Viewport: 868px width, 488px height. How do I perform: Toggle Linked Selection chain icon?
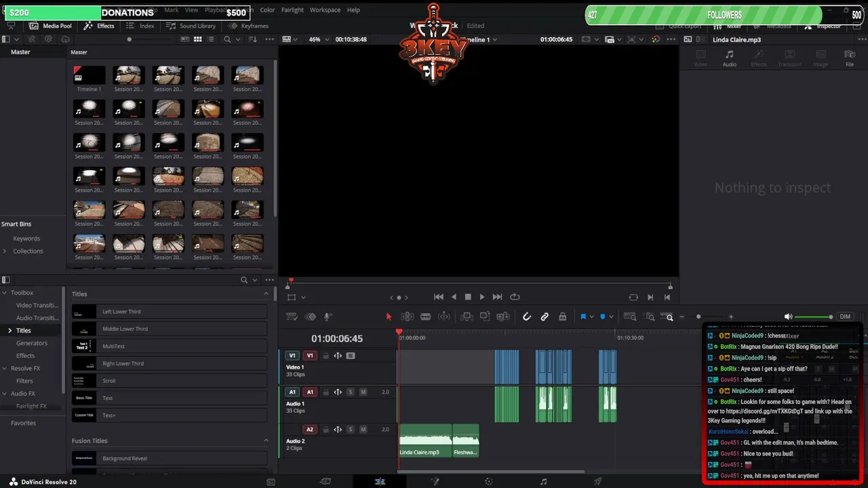(545, 317)
